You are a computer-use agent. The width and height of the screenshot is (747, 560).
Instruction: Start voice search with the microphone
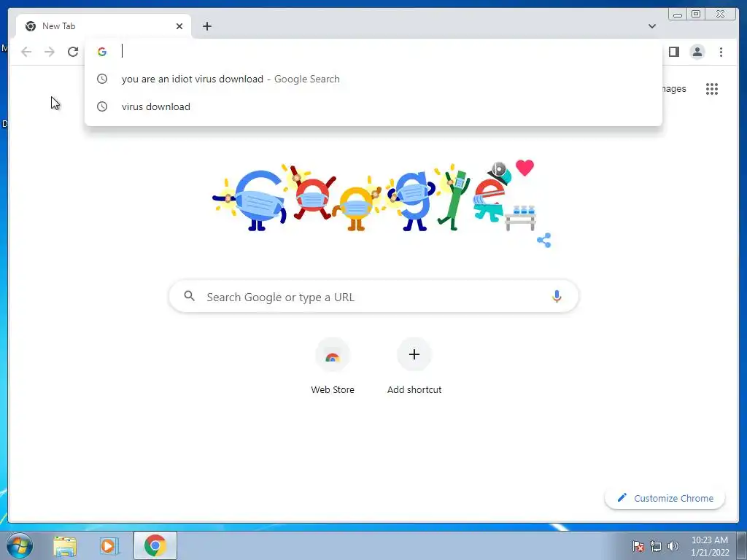[557, 296]
